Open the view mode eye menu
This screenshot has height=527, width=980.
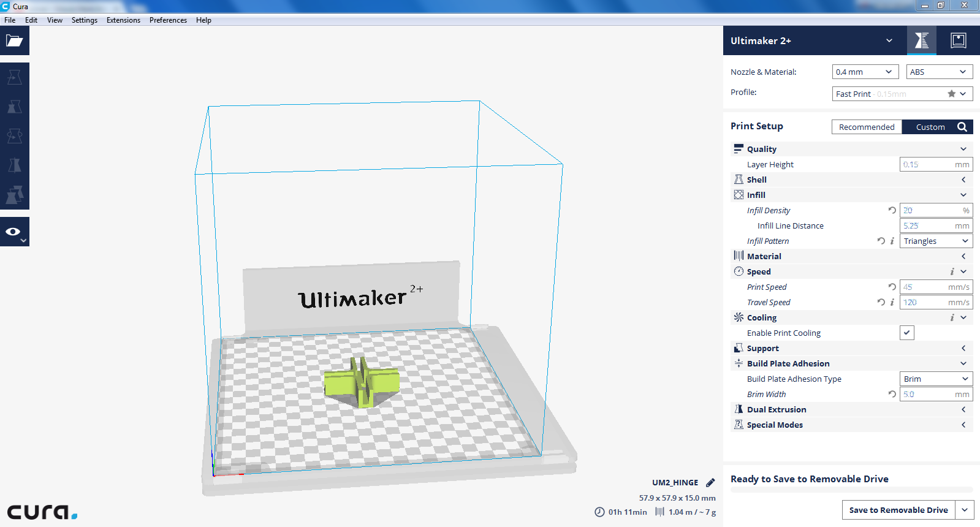(x=15, y=232)
